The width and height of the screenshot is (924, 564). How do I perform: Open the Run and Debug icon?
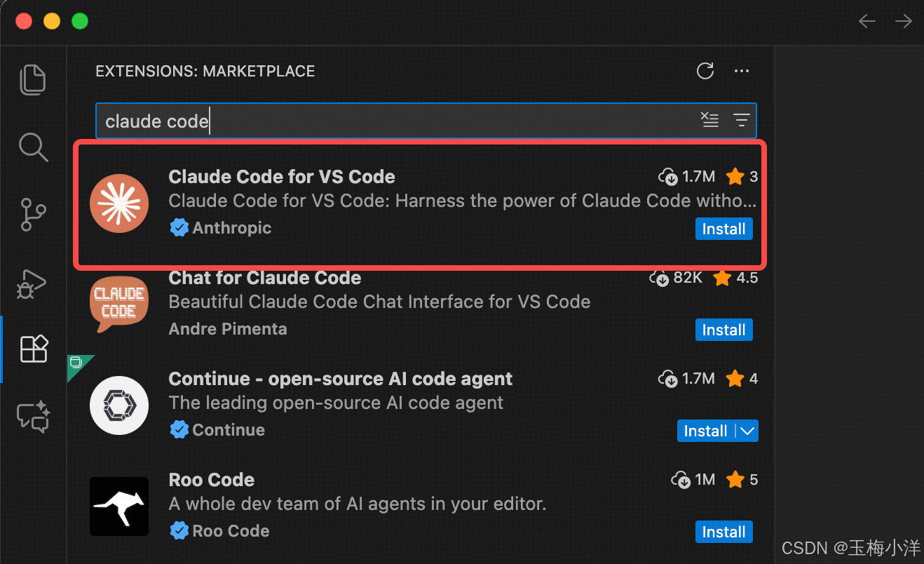click(x=33, y=283)
